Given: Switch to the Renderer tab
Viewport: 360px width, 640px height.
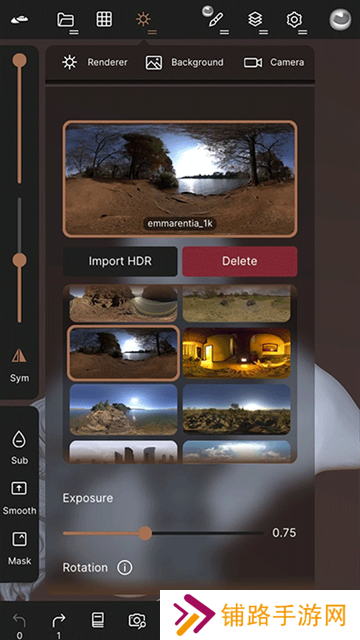Looking at the screenshot, I should point(95,62).
